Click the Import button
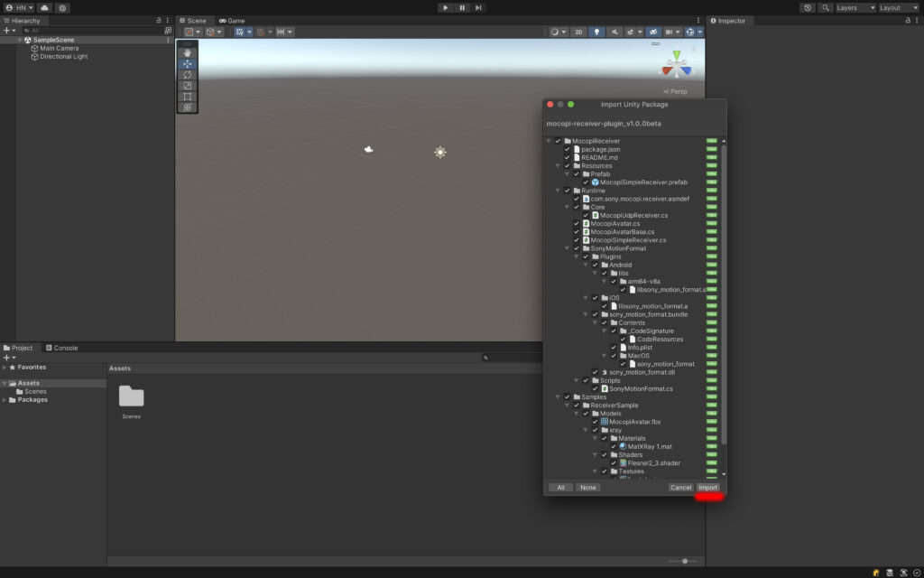 [707, 487]
